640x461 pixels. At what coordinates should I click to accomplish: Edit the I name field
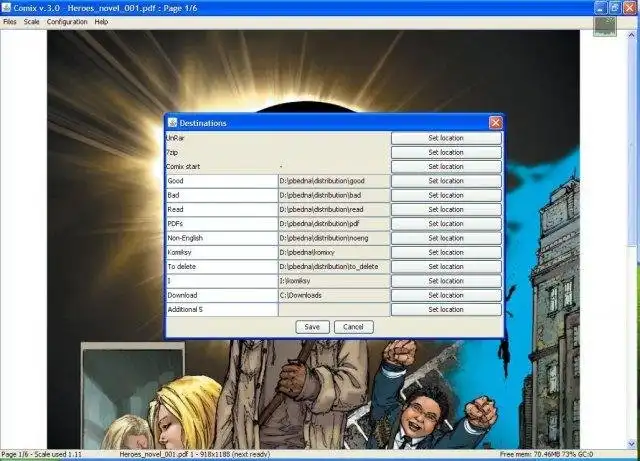coord(222,281)
